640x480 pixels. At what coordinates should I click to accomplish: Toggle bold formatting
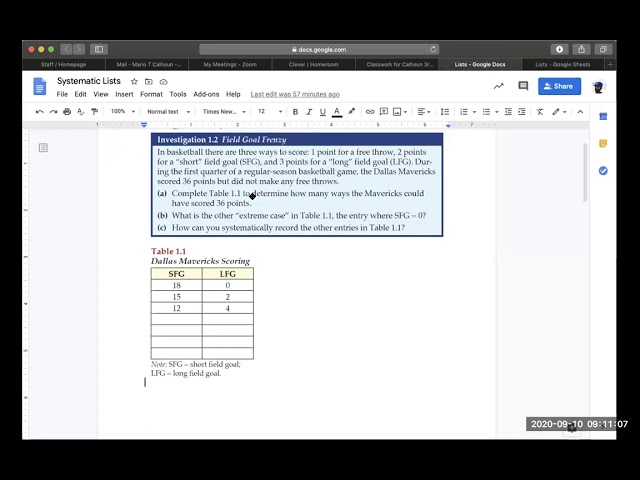(x=295, y=112)
